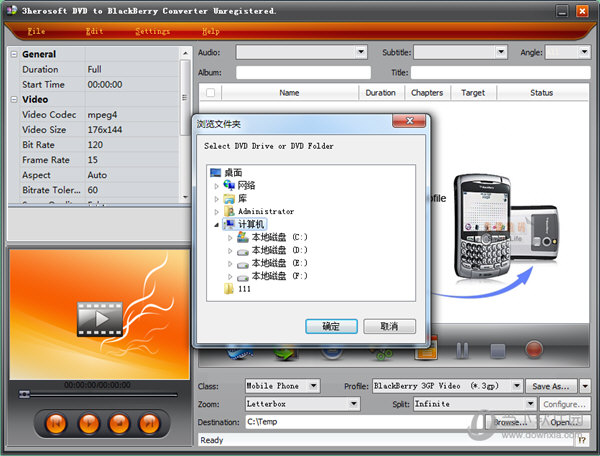
Task: Expand the 网络 tree node arrow
Action: point(216,186)
